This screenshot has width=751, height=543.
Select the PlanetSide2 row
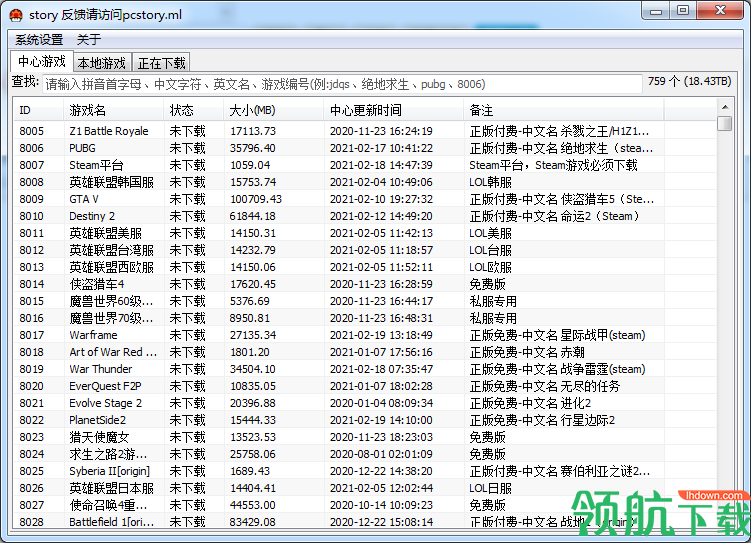coord(365,420)
